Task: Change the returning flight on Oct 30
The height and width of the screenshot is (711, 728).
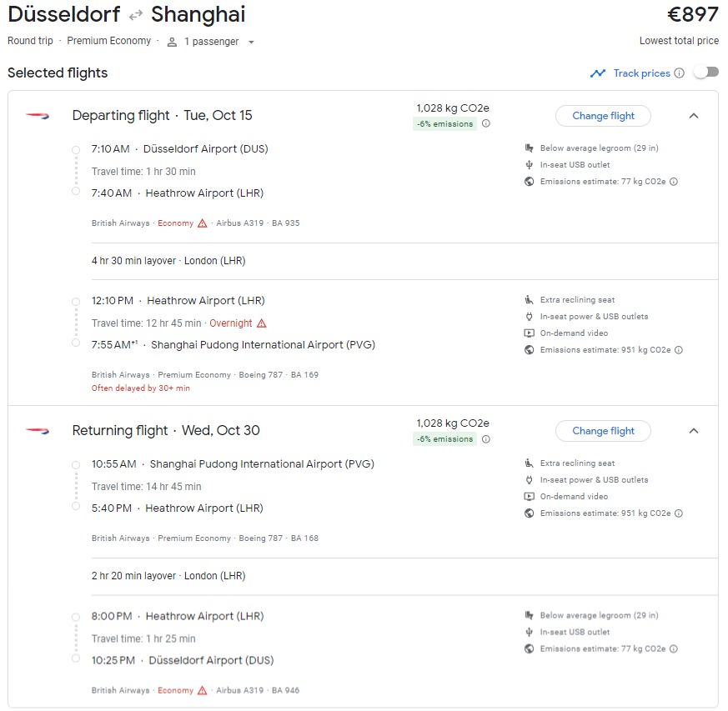Action: pyautogui.click(x=603, y=431)
